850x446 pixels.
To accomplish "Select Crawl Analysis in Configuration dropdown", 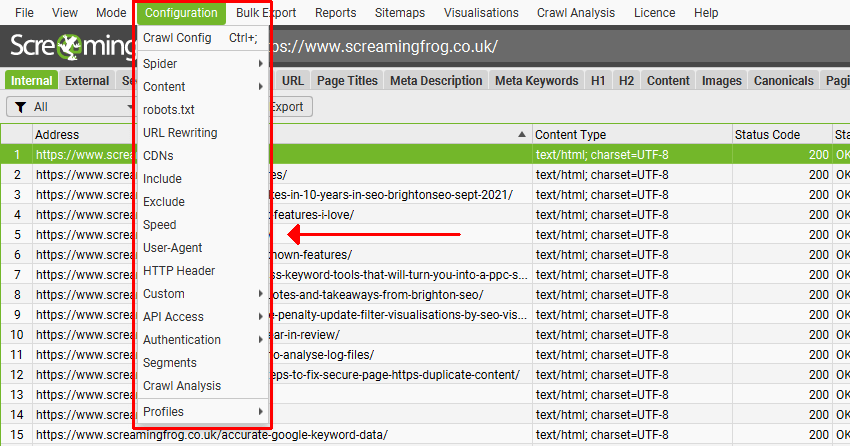I will 203,386.
